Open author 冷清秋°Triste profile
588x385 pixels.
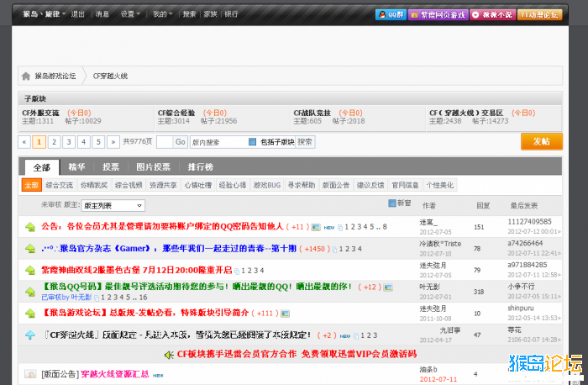(x=440, y=244)
